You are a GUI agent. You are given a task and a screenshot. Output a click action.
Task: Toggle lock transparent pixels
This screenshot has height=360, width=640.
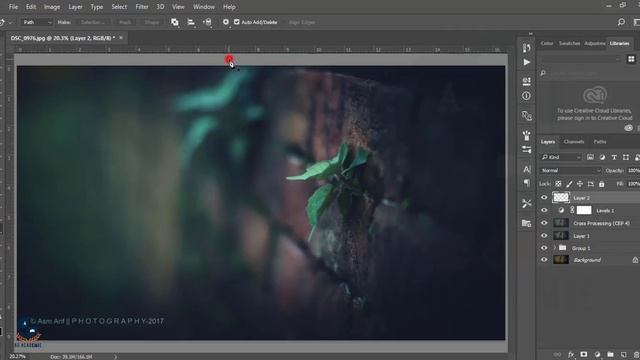point(558,184)
